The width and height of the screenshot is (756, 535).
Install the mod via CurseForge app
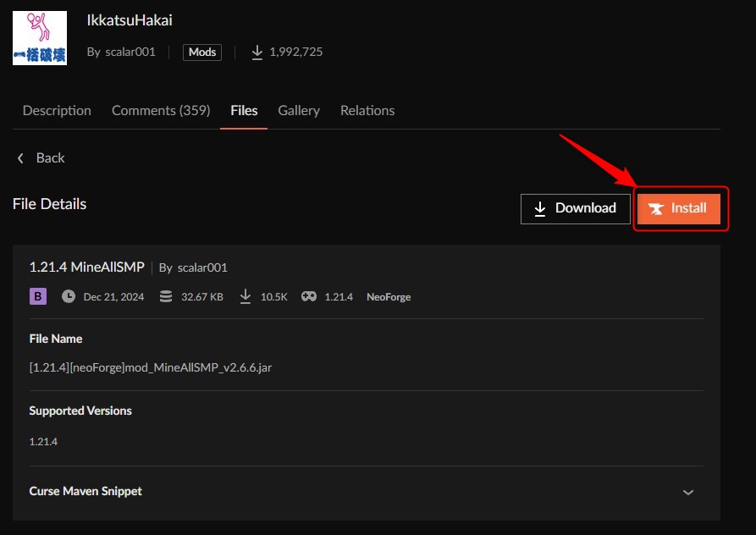678,209
